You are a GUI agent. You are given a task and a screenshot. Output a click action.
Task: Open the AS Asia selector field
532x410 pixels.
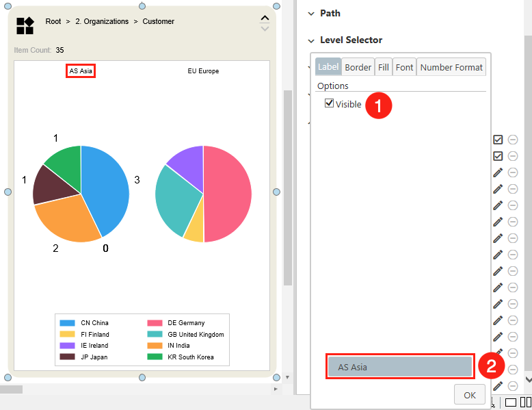(399, 367)
